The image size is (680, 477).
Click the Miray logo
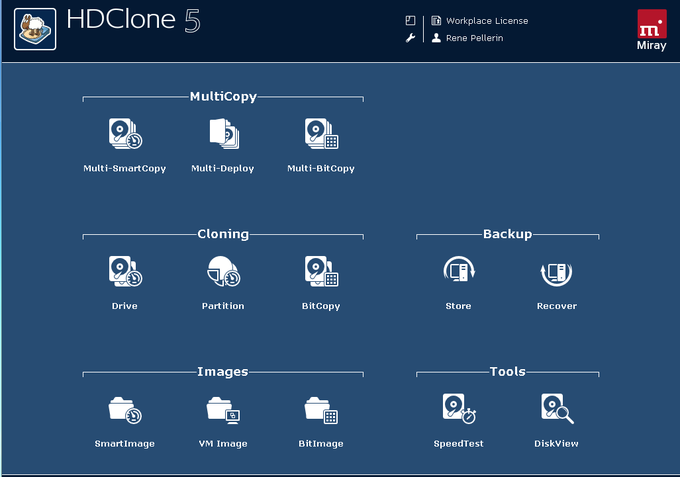[651, 29]
